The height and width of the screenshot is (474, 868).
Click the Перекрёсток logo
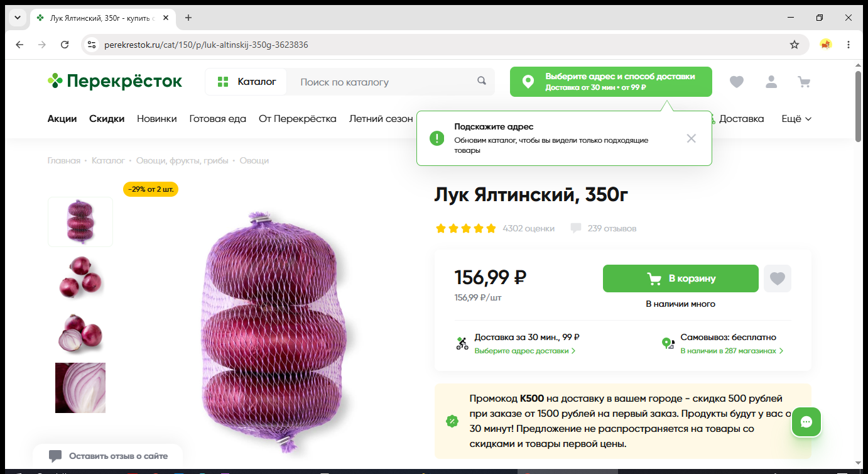click(x=115, y=81)
